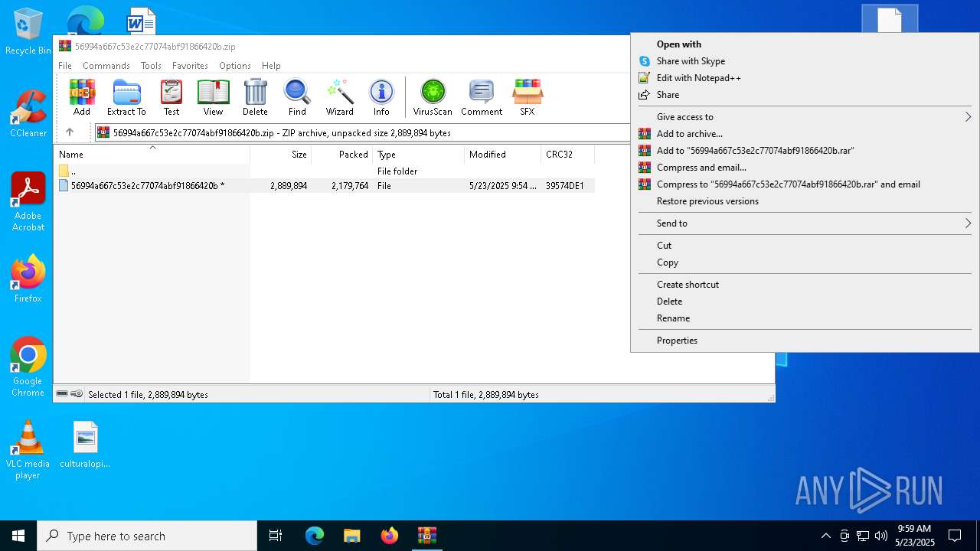Screen dimensions: 980x551
Task: Launch Firefox from the desktop
Action: tap(28, 279)
